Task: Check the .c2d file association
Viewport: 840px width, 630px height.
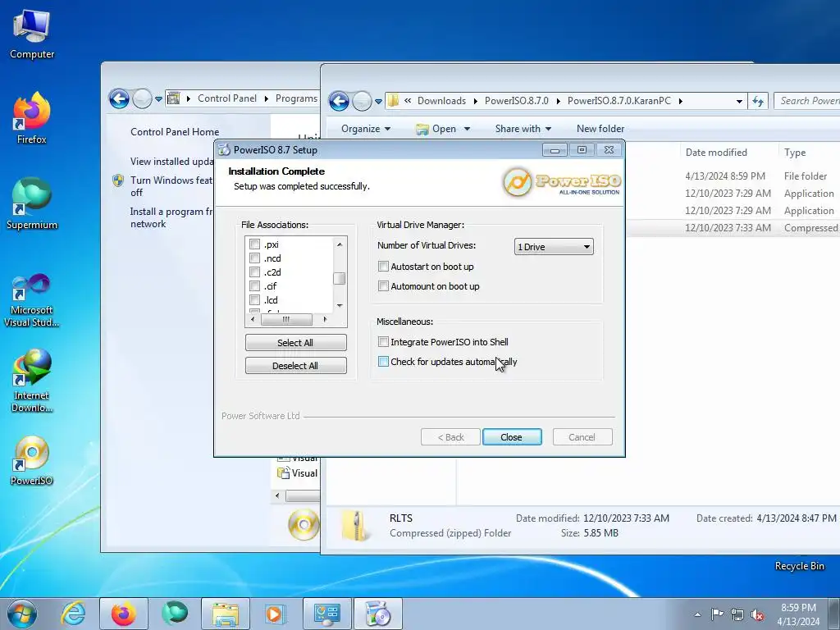Action: pos(254,272)
